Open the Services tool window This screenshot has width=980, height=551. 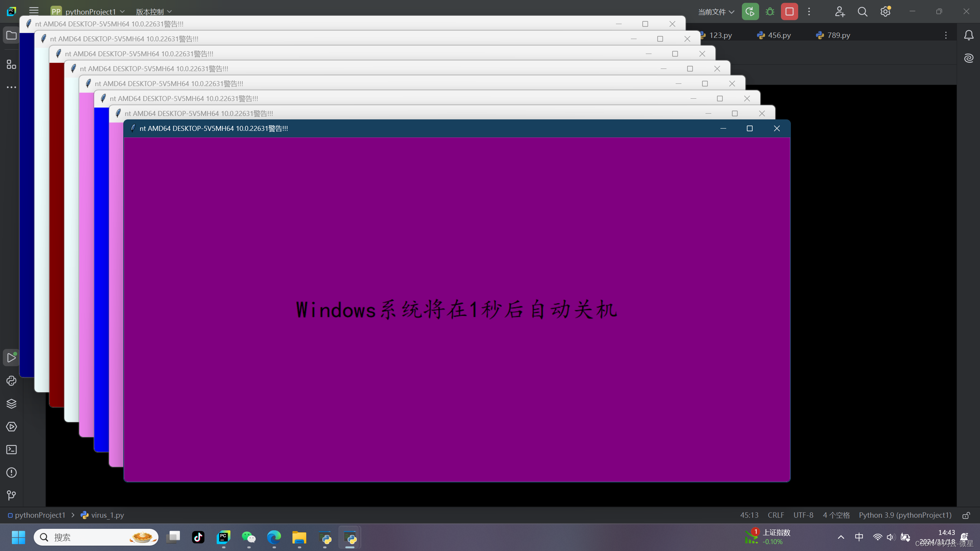(11, 427)
